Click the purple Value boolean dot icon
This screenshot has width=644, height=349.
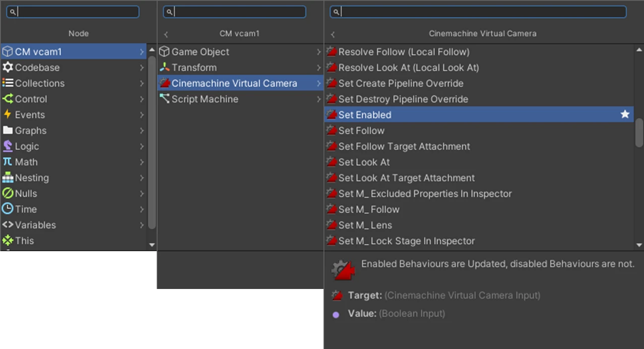336,315
